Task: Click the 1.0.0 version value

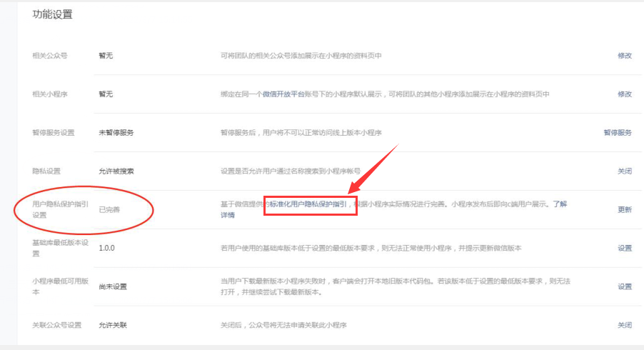Action: pos(107,248)
